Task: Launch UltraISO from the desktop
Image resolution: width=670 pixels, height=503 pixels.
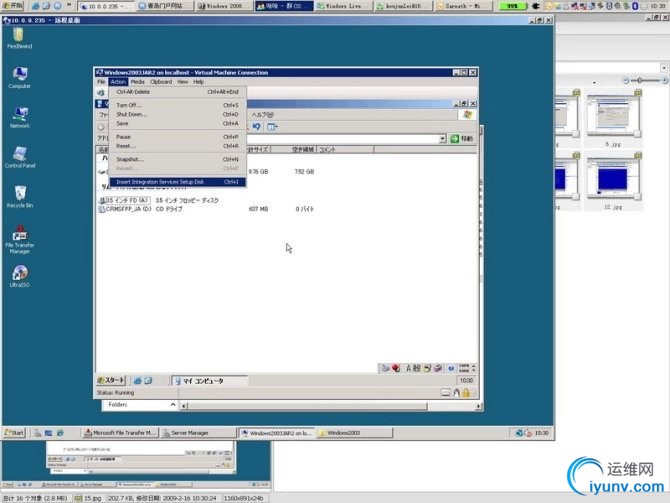Action: click(20, 276)
